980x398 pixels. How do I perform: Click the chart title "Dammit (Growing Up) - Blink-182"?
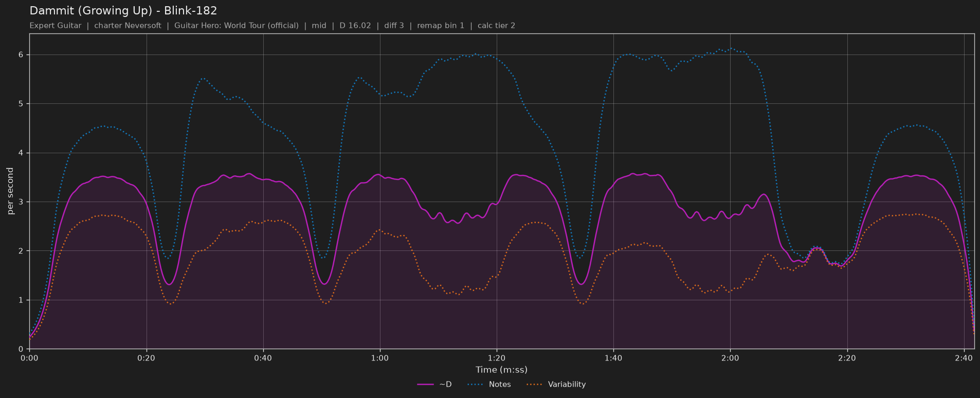[123, 10]
